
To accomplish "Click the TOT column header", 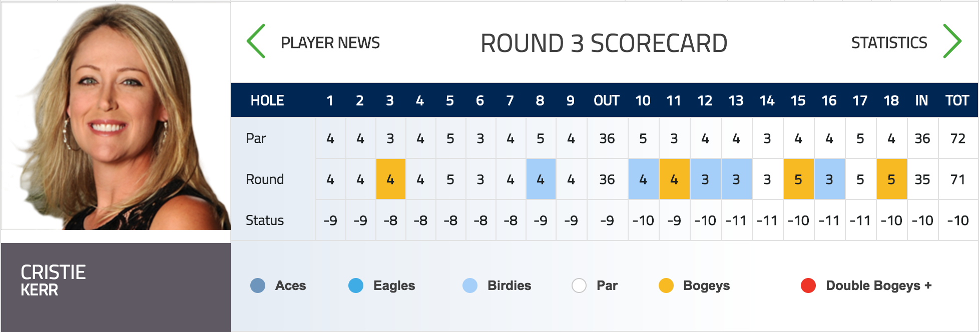I will click(957, 100).
